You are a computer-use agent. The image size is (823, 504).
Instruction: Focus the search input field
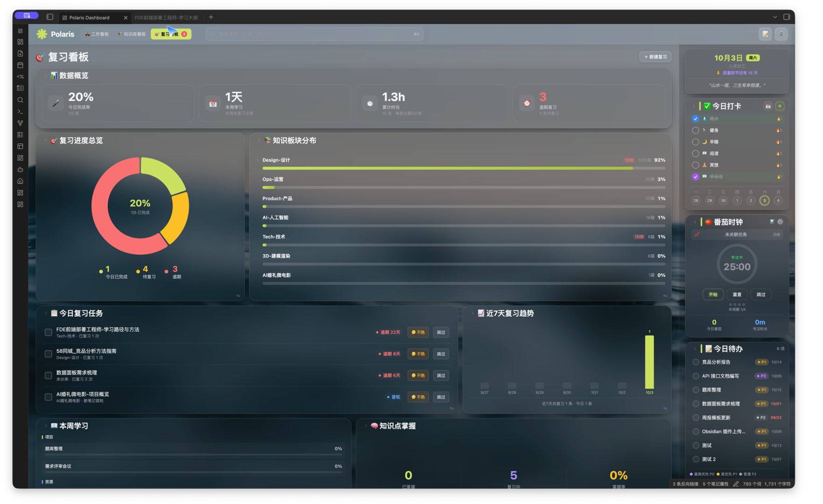click(x=314, y=34)
